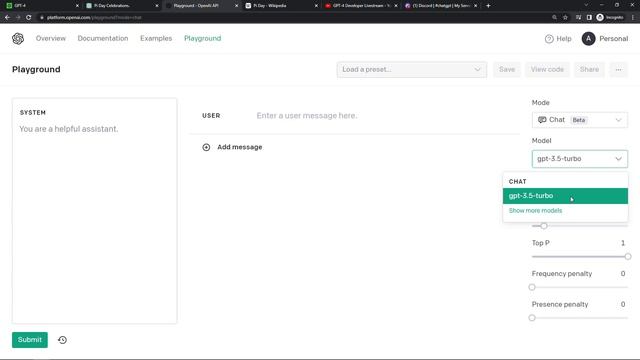Screen dimensions: 640x360
Task: Click the browser back arrow
Action: coord(7,17)
